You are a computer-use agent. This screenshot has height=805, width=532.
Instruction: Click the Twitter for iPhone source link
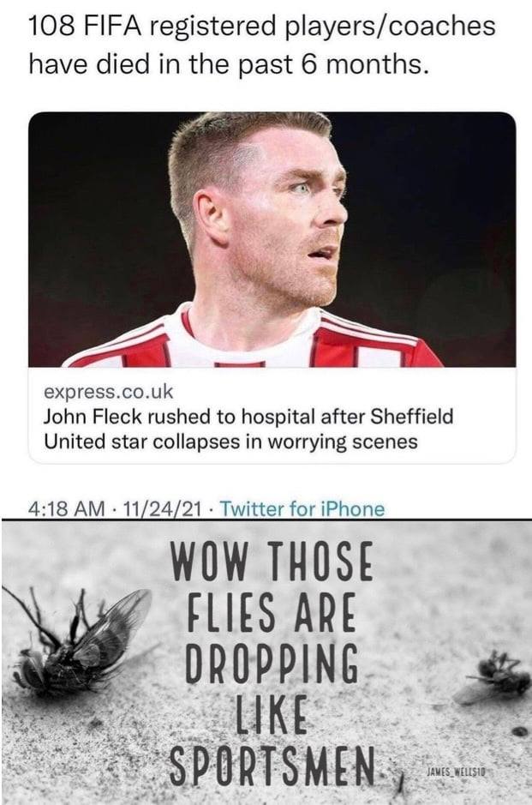click(302, 508)
